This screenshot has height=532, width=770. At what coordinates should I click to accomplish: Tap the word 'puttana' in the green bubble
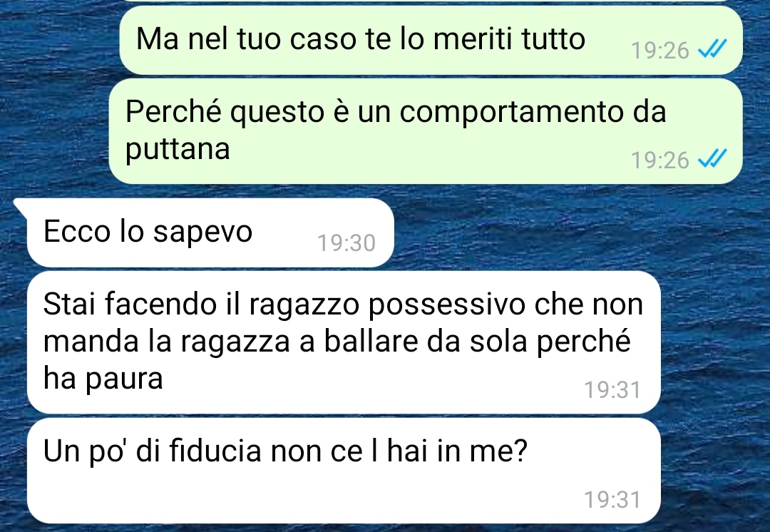(178, 149)
